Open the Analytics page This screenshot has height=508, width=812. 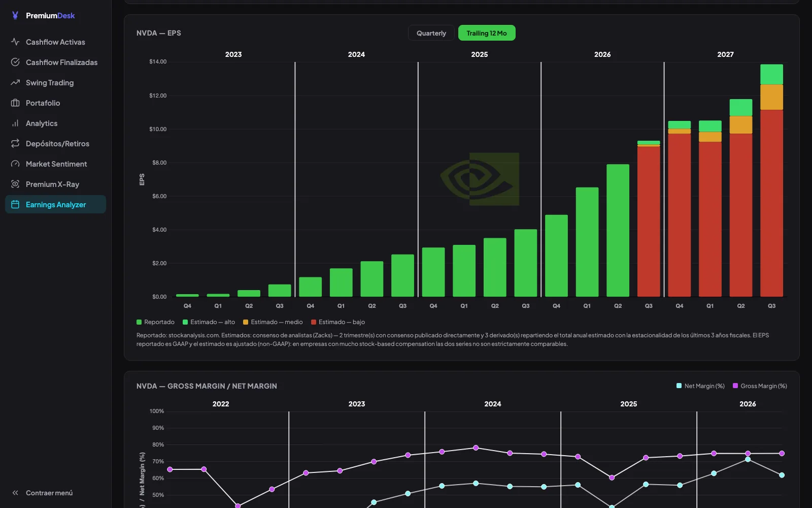[x=55, y=123]
